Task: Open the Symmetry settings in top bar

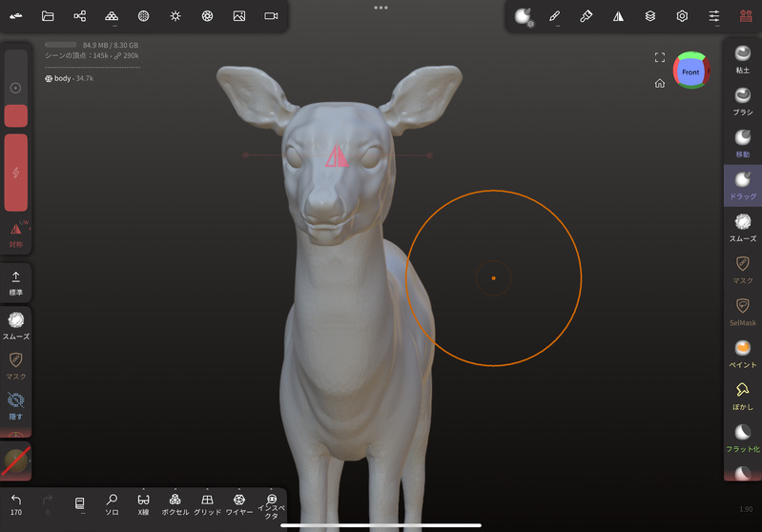Action: coord(618,16)
